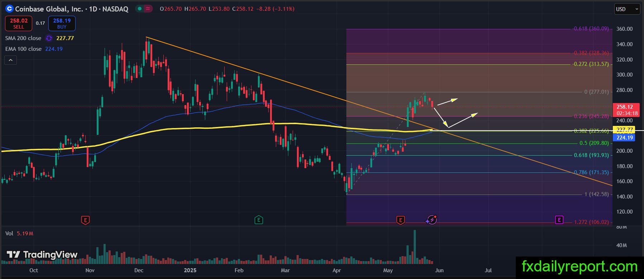Select the 0.786 (171.35) Fibonacci label
Image resolution: width=644 pixels, height=279 pixels.
click(591, 172)
